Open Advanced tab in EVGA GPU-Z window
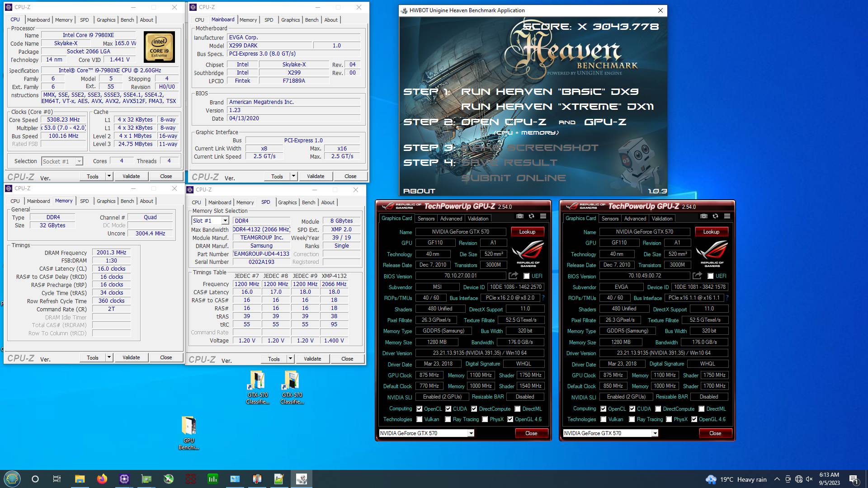Screen dimensions: 868x488 (x=635, y=219)
